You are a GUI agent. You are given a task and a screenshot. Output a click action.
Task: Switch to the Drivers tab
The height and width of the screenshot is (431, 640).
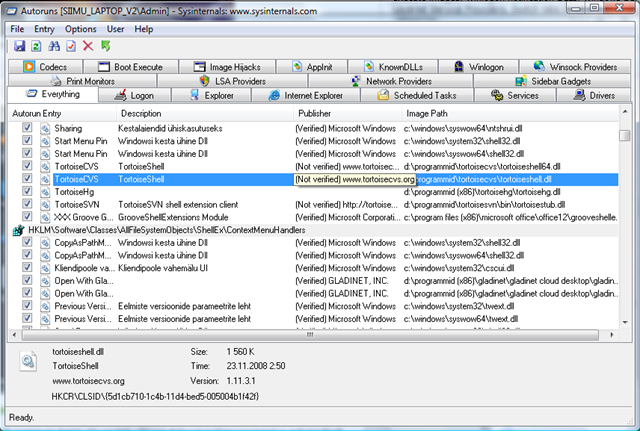594,95
